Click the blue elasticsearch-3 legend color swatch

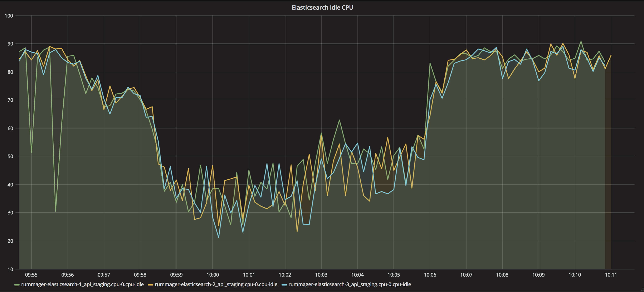click(284, 284)
